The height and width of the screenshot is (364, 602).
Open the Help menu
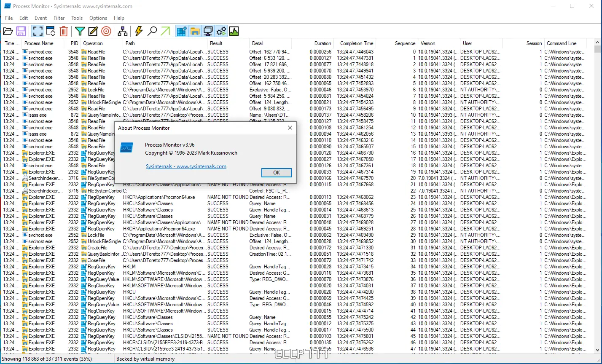[x=119, y=18]
